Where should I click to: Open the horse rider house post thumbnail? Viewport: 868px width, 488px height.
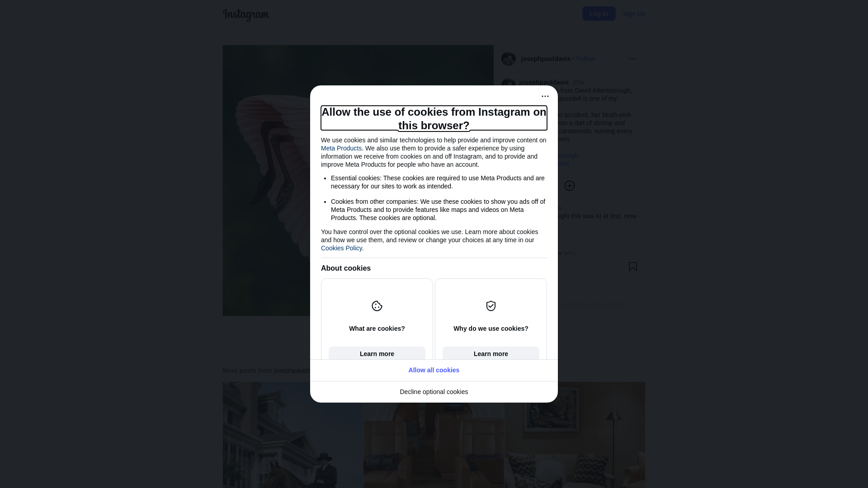pyautogui.click(x=292, y=435)
